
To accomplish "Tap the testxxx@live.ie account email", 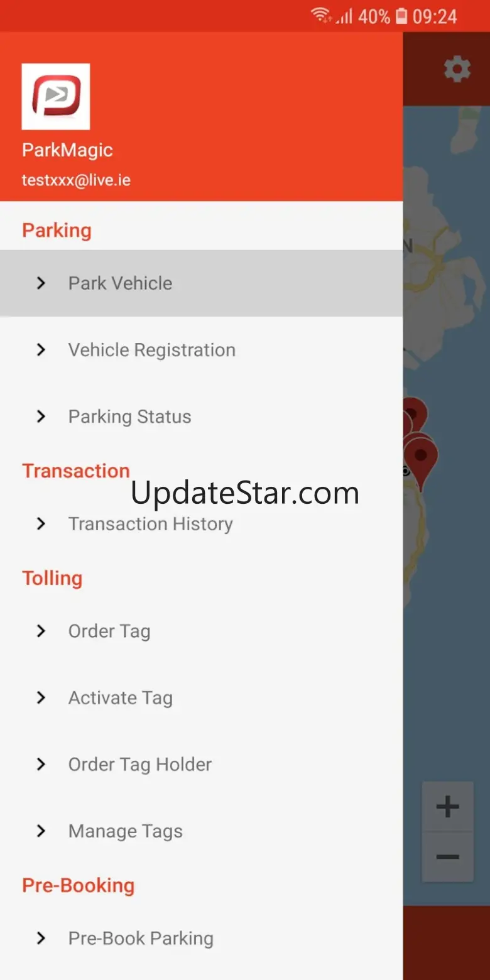I will point(76,180).
